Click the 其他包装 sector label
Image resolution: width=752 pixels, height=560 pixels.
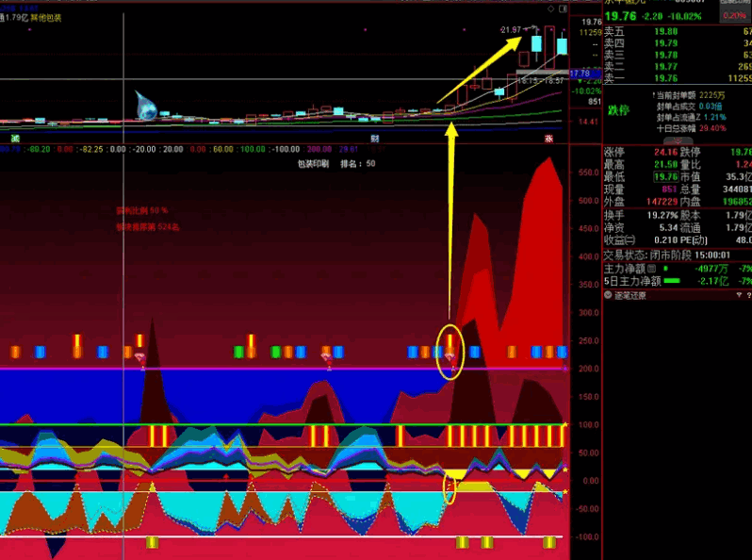tap(46, 18)
